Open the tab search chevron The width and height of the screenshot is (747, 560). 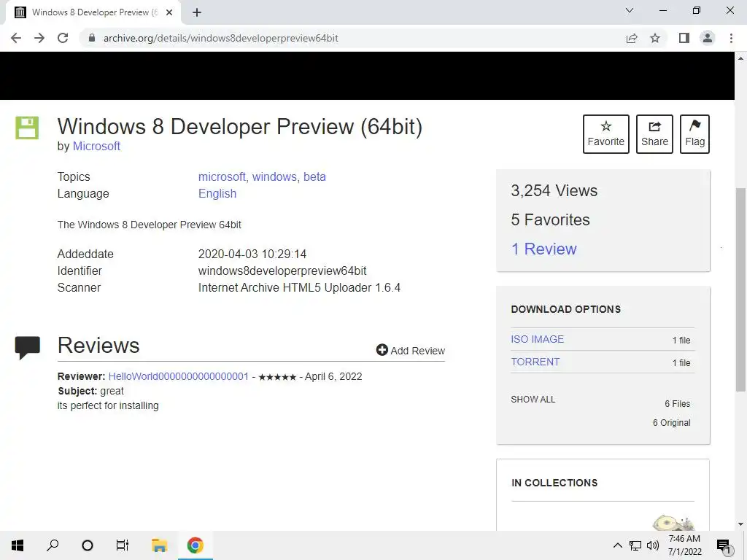tap(630, 10)
